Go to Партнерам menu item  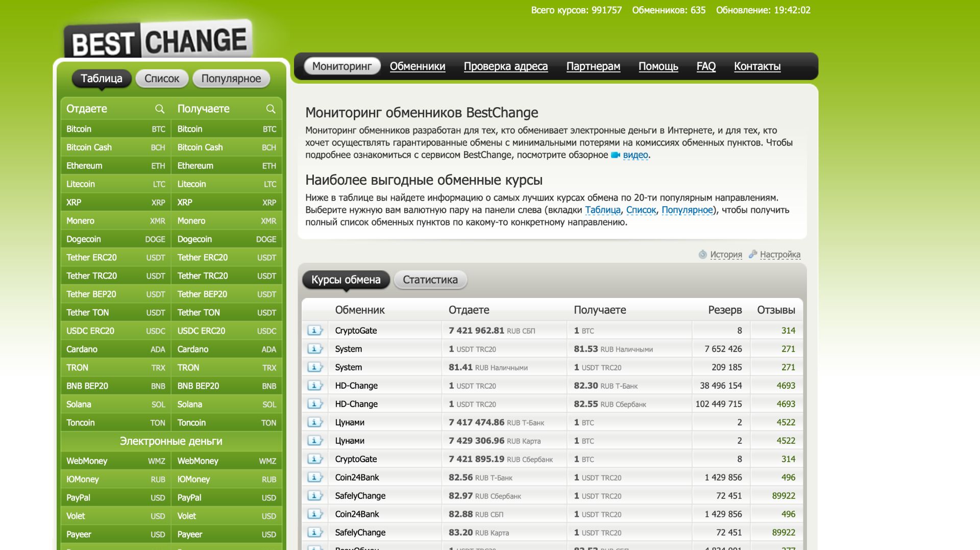[593, 66]
